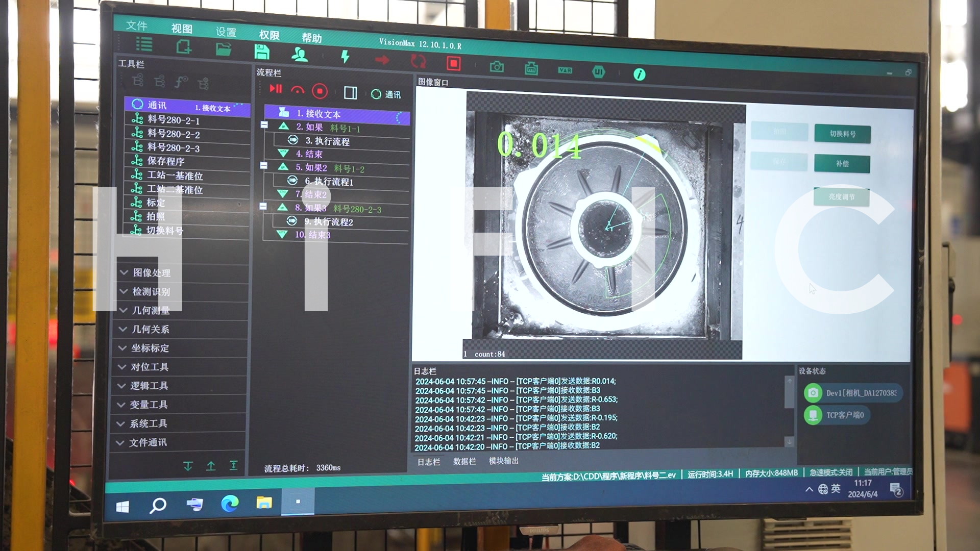Expand the 坐标标定 tool category

tap(179, 348)
